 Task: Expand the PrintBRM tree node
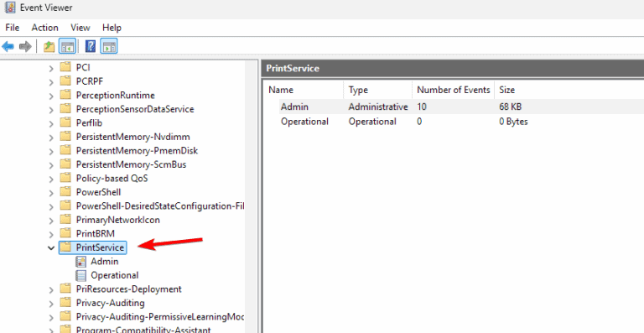coord(51,235)
